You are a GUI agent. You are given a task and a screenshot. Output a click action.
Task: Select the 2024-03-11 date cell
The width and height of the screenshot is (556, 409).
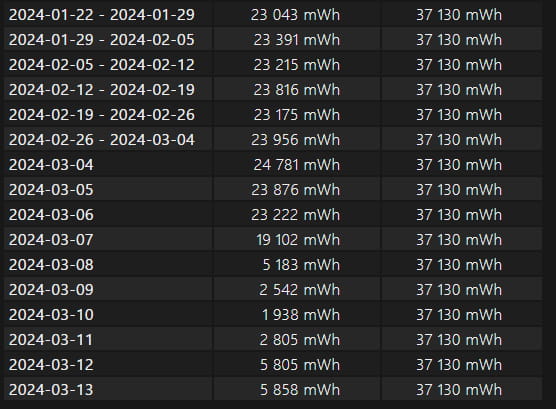(108, 340)
